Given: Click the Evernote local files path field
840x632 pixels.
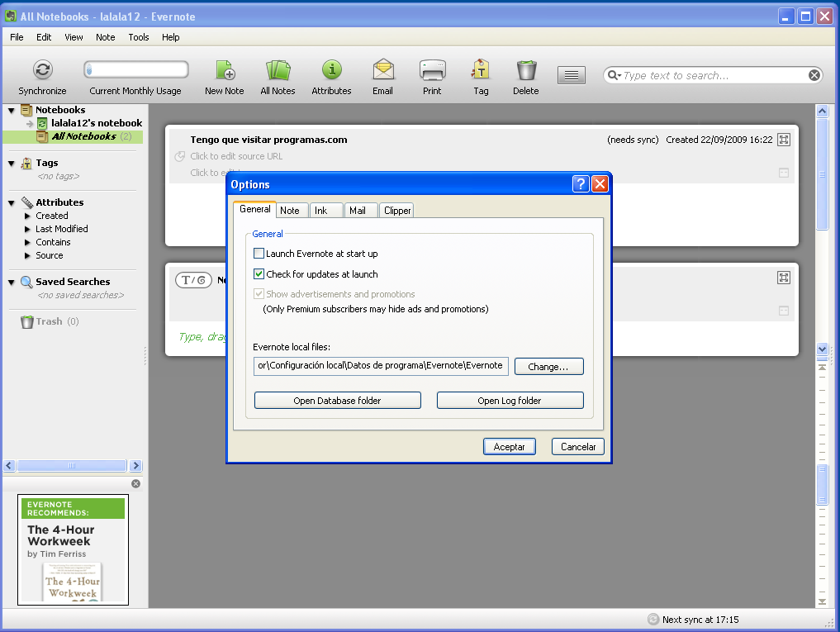Looking at the screenshot, I should click(x=381, y=366).
